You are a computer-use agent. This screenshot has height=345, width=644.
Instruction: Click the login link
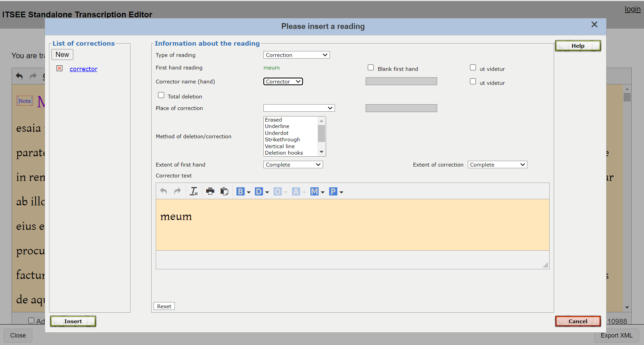coord(632,9)
